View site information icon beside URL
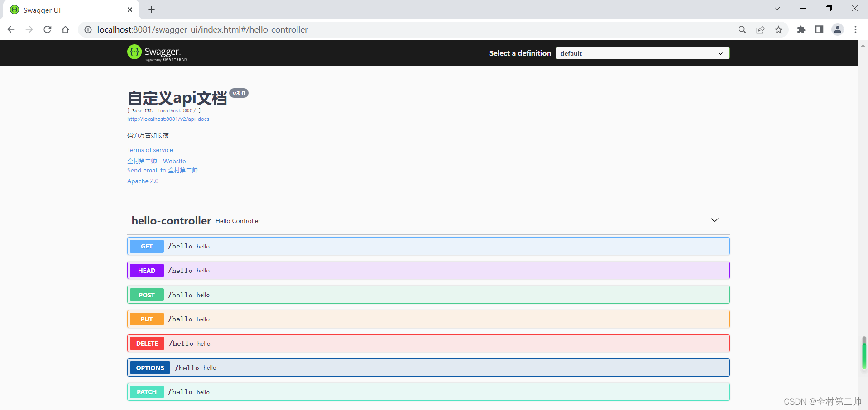The image size is (868, 410). click(88, 29)
